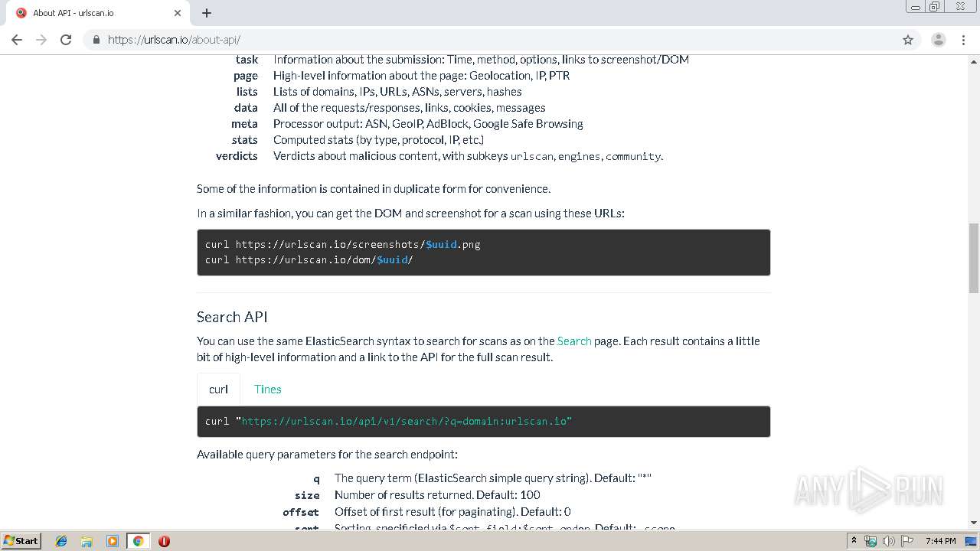This screenshot has height=551, width=980.
Task: Click 'Processor output: ASN, GeoIP' description
Action: pos(428,124)
